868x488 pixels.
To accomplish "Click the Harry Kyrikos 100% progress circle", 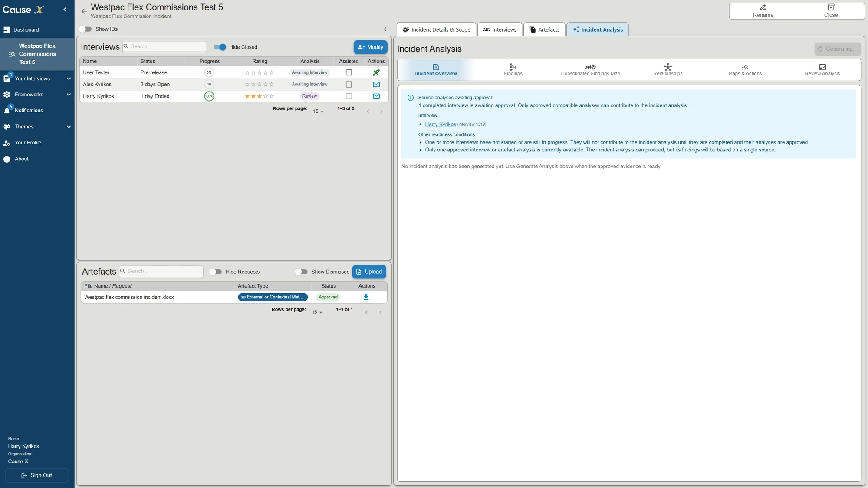I will [x=209, y=96].
